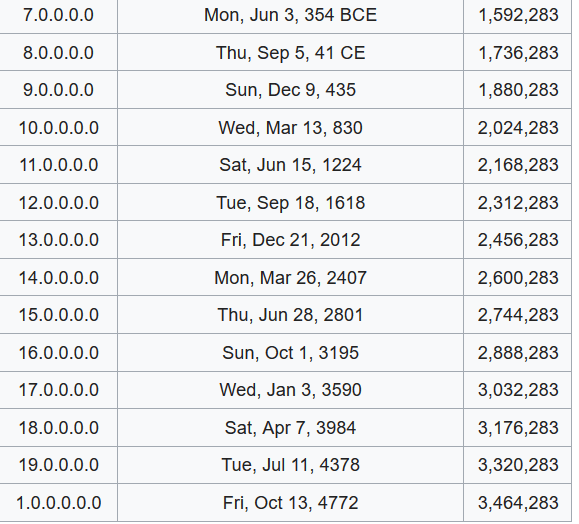Select the value 1,880,283
This screenshot has width=579, height=524.
coord(518,90)
